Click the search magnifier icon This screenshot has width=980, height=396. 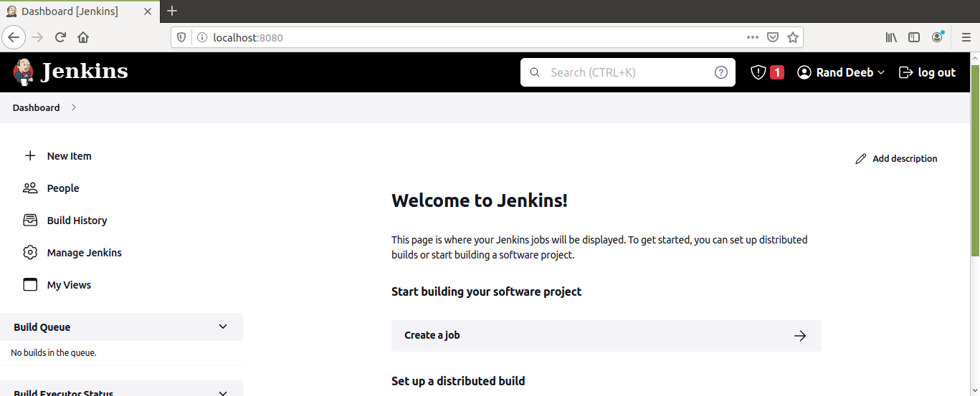[534, 72]
